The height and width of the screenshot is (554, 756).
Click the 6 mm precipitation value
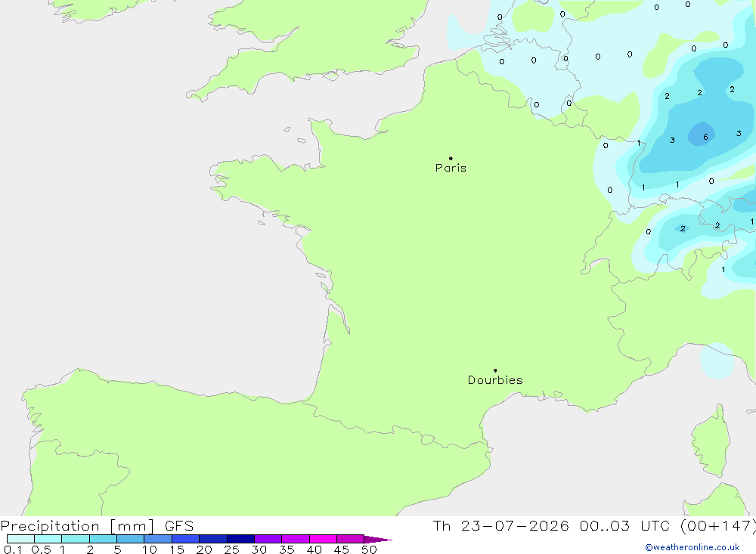point(705,137)
